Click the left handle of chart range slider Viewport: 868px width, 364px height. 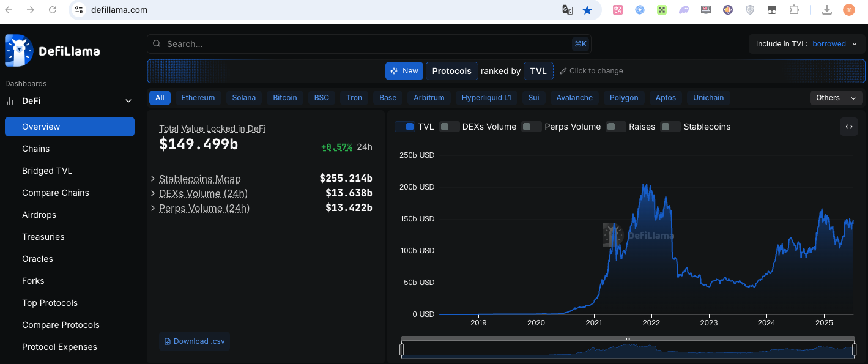[402, 349]
